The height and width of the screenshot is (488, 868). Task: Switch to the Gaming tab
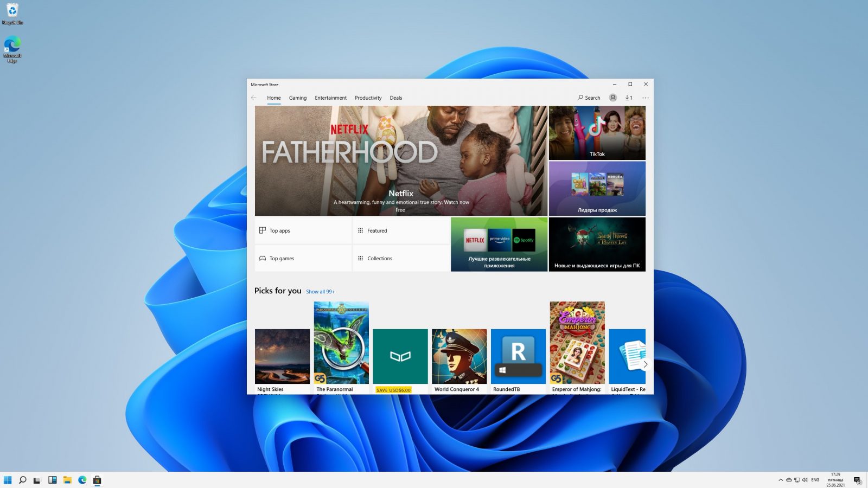(298, 98)
